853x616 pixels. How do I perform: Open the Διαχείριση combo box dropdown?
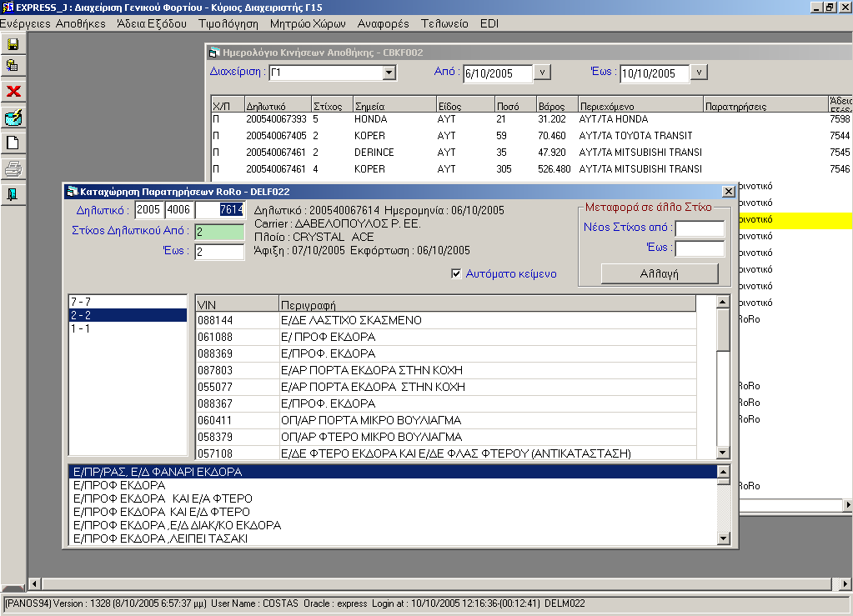pos(389,73)
